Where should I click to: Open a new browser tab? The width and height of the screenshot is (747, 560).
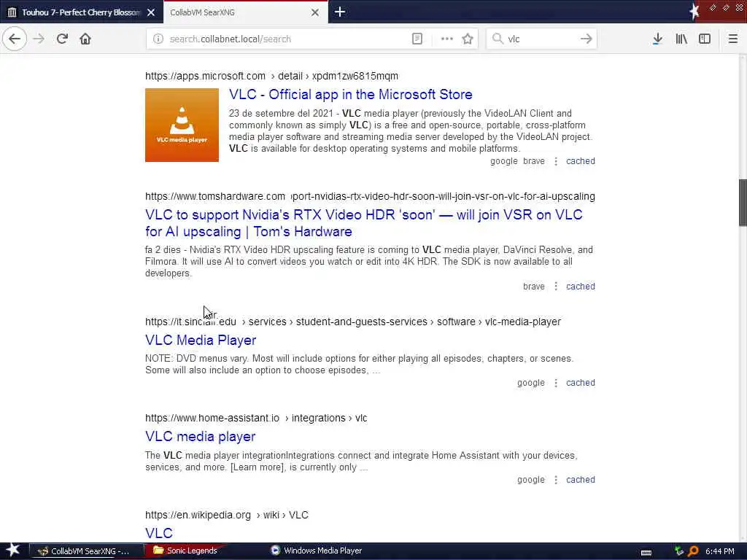coord(340,12)
